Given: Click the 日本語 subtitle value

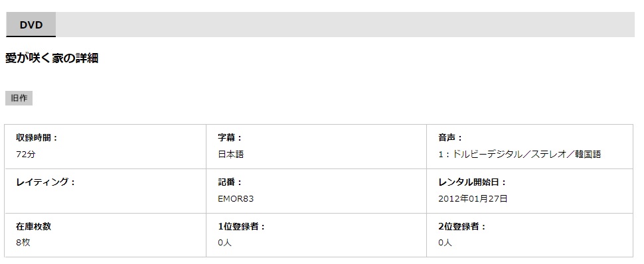Looking at the screenshot, I should point(231,155).
